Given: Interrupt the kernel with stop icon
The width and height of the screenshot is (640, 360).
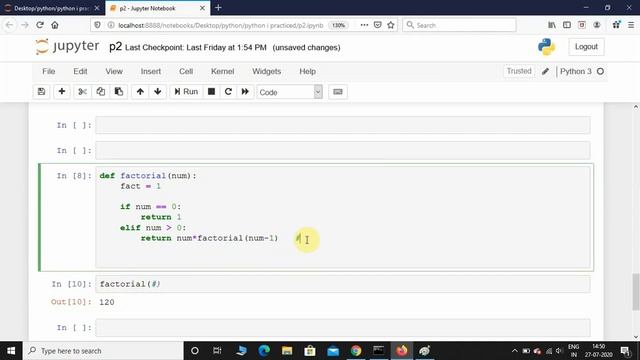Looking at the screenshot, I should point(211,92).
